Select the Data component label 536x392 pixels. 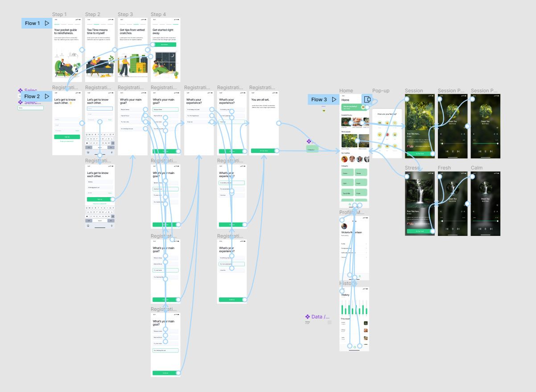[x=321, y=317]
